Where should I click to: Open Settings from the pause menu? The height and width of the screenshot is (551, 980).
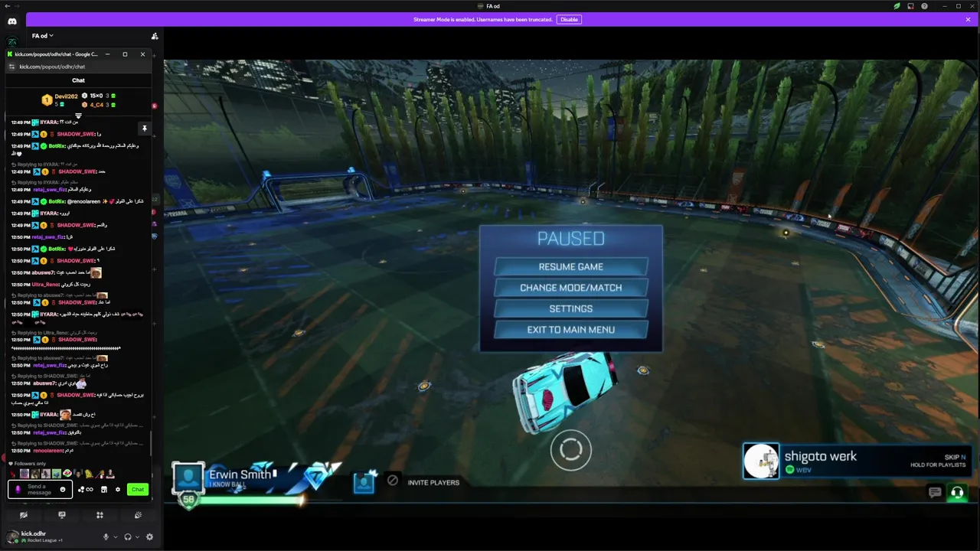pos(570,308)
